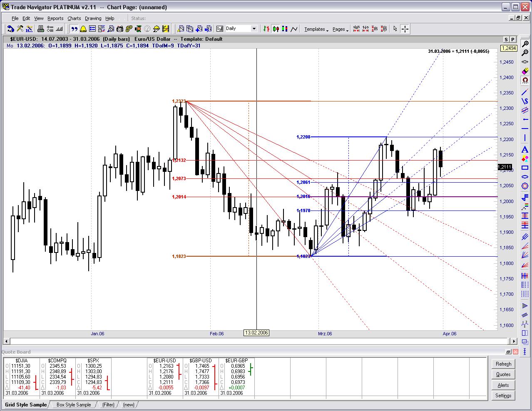The image size is (532, 411).
Task: Open the Help menu
Action: coord(110,18)
